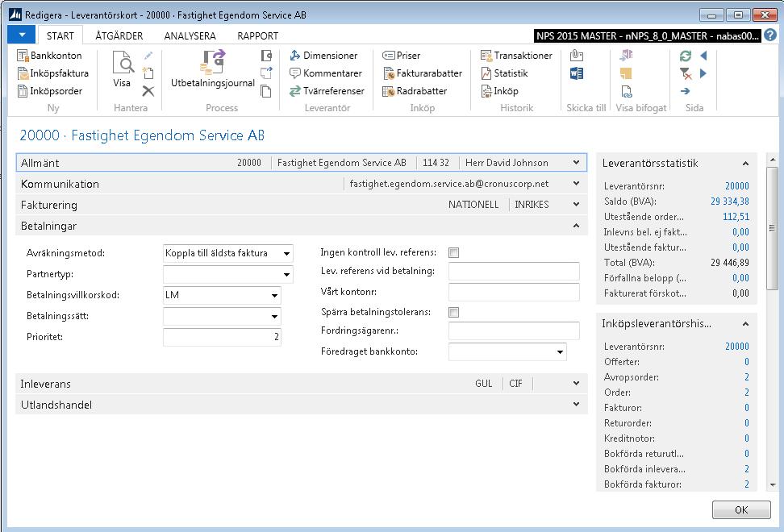
Task: Create a new Inköpsorder
Action: (x=49, y=91)
